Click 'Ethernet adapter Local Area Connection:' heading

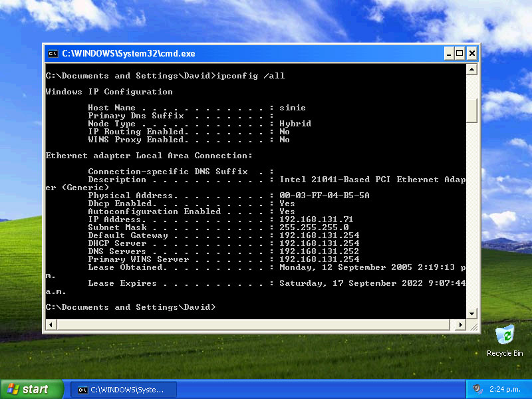pyautogui.click(x=149, y=156)
